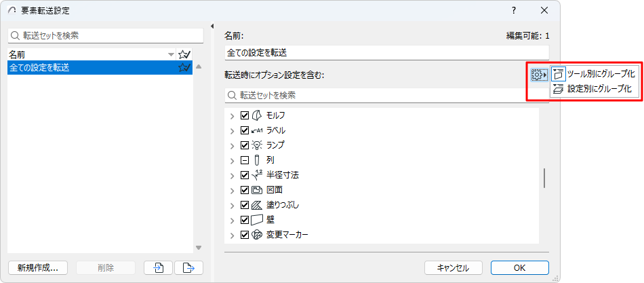Click the favorite star column header
644x283 pixels.
click(184, 54)
